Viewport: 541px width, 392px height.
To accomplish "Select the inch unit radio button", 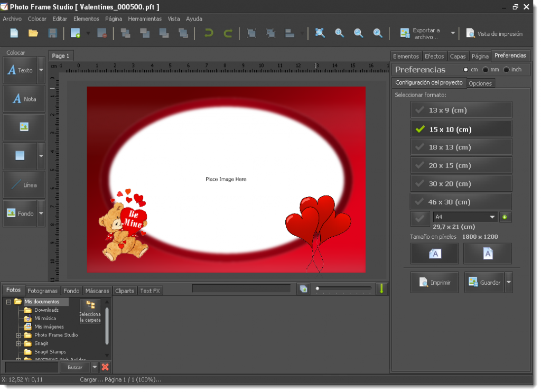I will (506, 70).
